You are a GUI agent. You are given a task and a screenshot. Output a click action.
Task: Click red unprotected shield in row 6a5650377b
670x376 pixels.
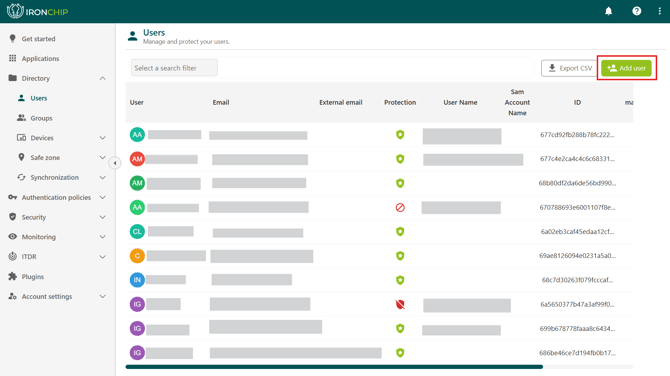click(400, 304)
